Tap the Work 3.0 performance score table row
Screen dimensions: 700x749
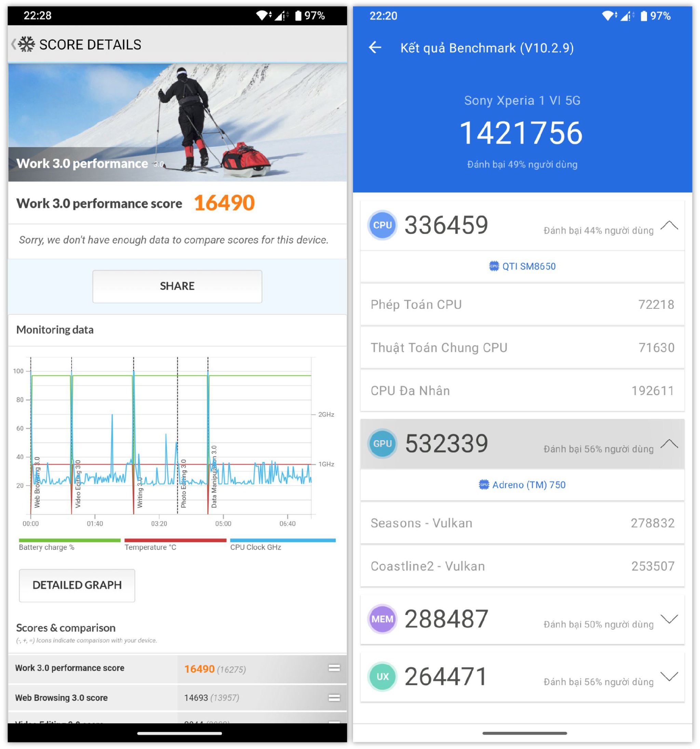(177, 669)
